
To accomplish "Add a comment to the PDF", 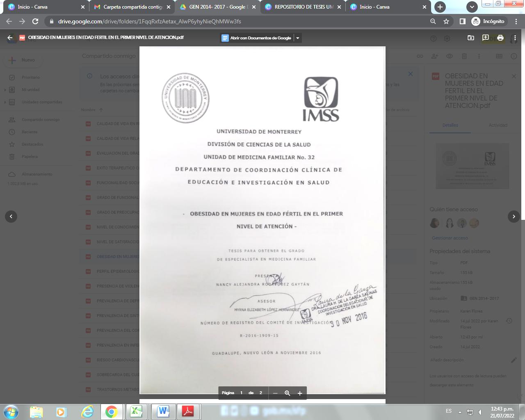I will tap(485, 38).
